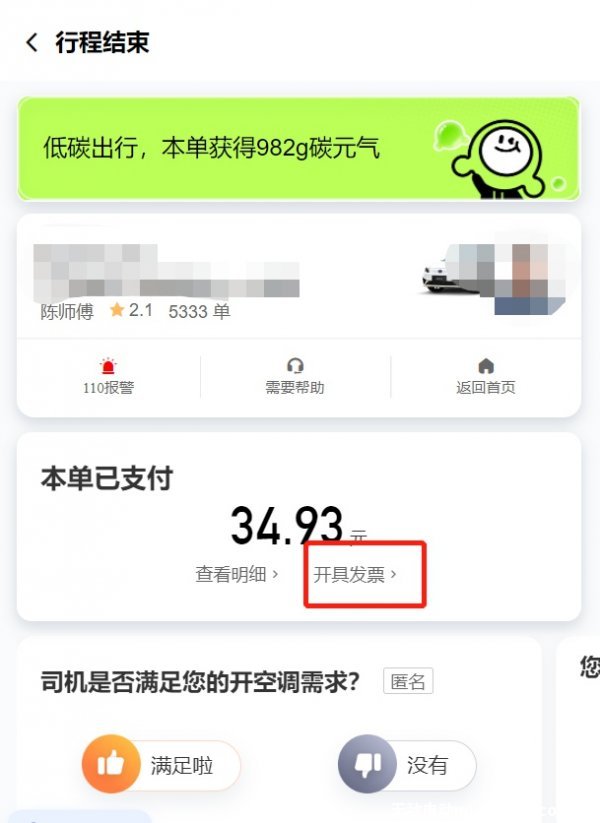
Task: Tap the headset 需要帮助 icon
Action: pos(295,365)
